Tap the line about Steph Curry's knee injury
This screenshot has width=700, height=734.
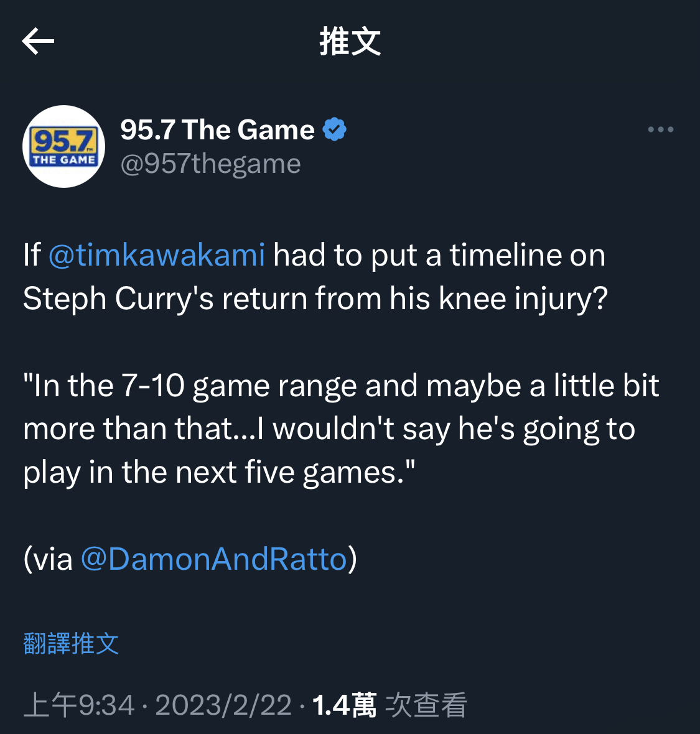(315, 299)
